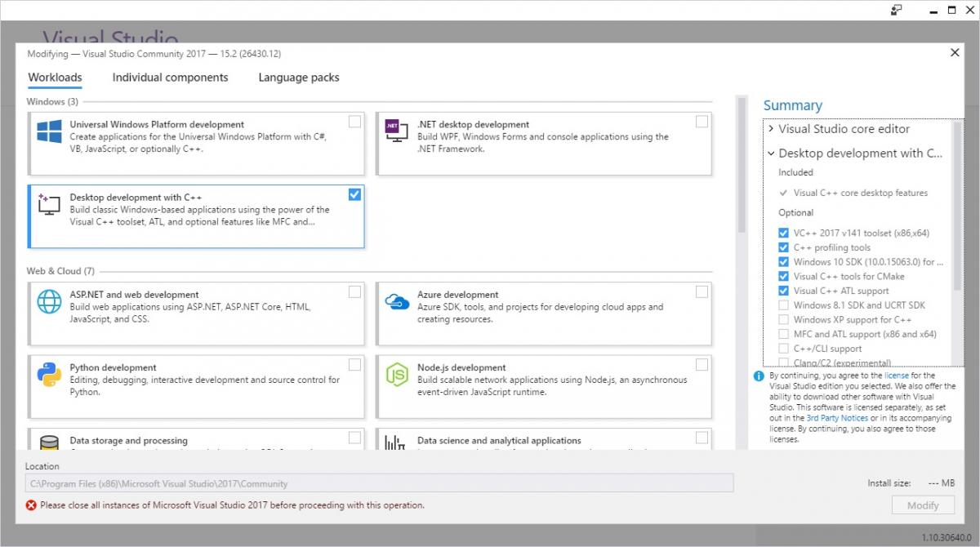
Task: Click the Data storage and processing icon
Action: 49,442
